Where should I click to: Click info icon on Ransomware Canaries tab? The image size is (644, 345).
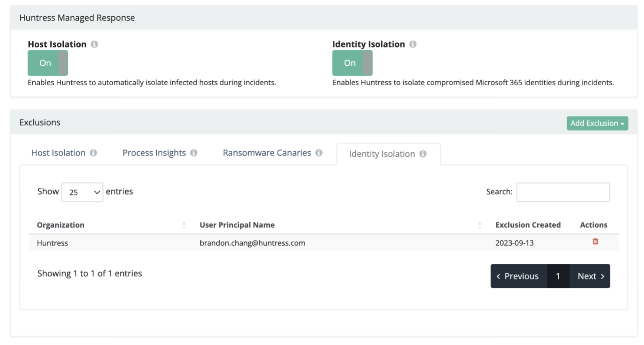click(x=319, y=153)
